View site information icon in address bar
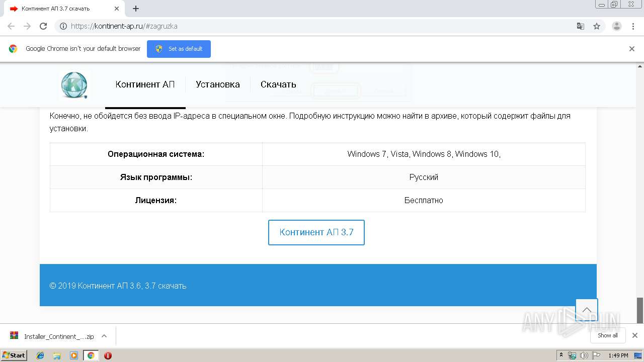This screenshot has height=362, width=644. [63, 26]
